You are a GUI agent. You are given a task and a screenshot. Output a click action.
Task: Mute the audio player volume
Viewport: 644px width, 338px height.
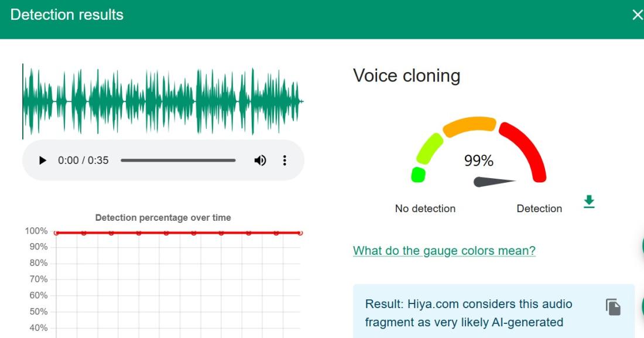[x=260, y=161]
